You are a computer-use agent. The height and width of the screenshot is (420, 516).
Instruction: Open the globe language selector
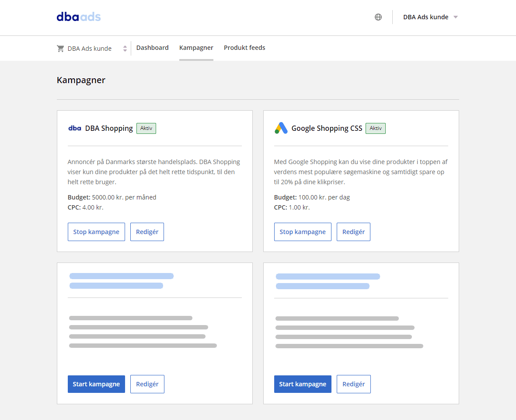click(x=378, y=17)
